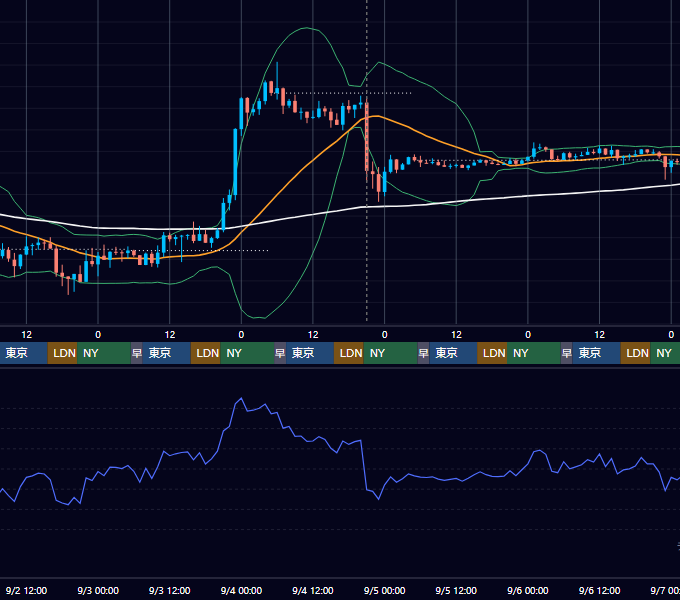This screenshot has width=680, height=600.
Task: Select the 東京 session block for 9/5
Action: 453,353
